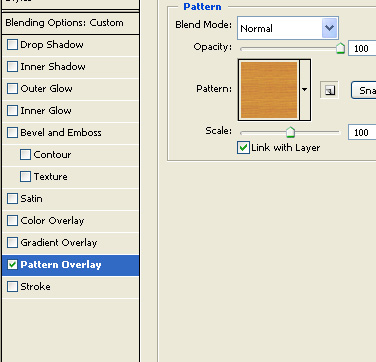Screen dimensions: 376x362
Task: Open the Outer Glow settings row
Action: 70,89
